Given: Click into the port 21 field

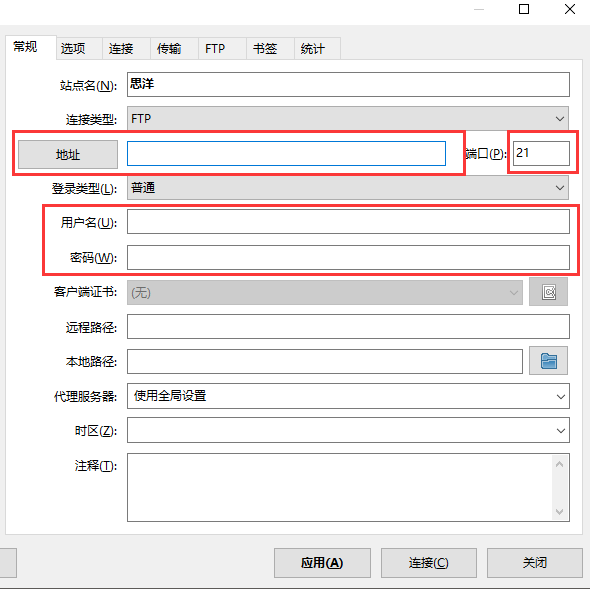Looking at the screenshot, I should click(541, 153).
